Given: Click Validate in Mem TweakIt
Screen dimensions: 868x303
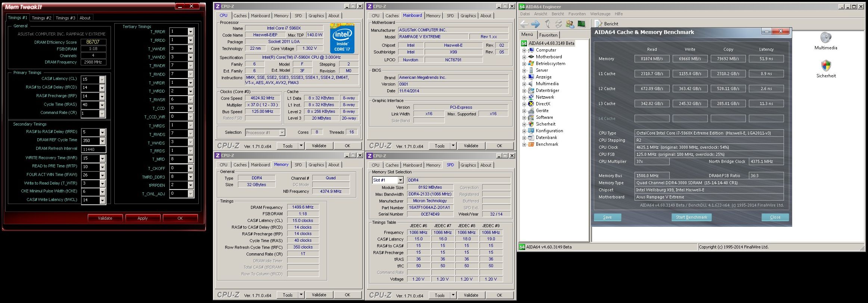Looking at the screenshot, I should [105, 218].
